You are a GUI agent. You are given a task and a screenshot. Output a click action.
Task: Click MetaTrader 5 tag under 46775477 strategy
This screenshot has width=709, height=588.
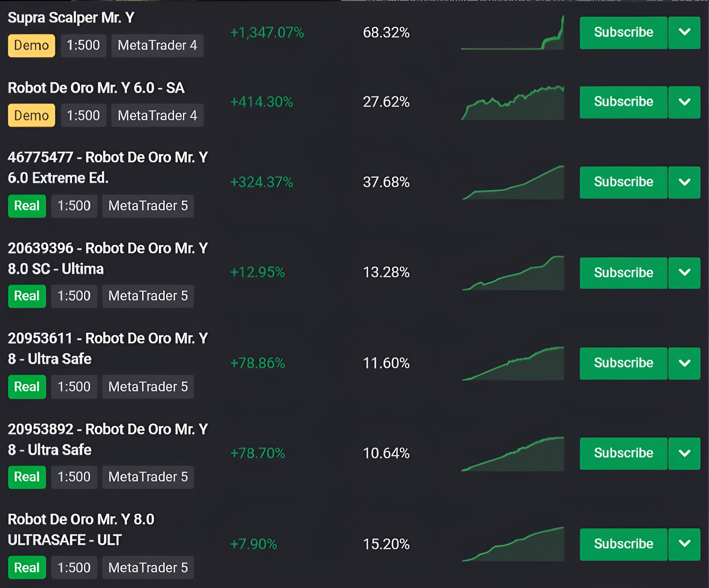pos(148,206)
